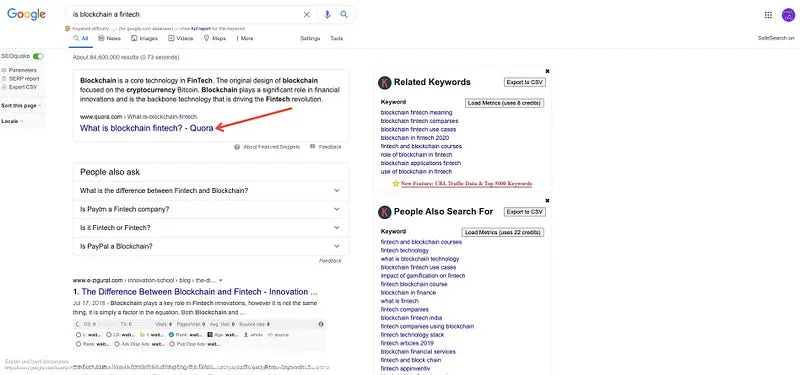Click the Parameters gear icon in SEOquake sidebar
Viewport: 800px width, 375px height.
(x=4, y=70)
